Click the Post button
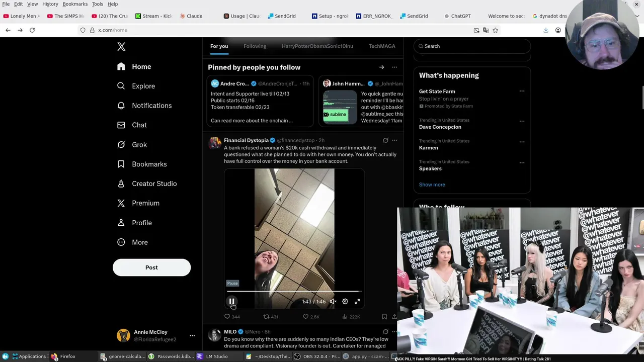This screenshot has width=644, height=362. tap(151, 267)
